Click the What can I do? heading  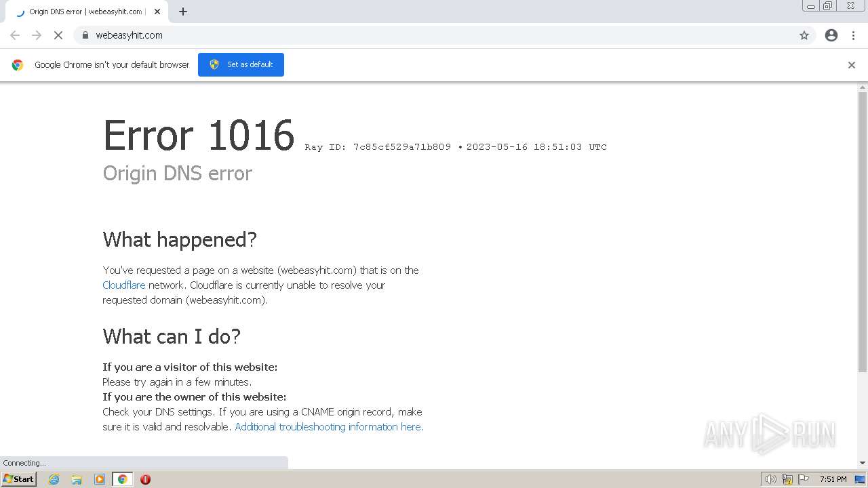pyautogui.click(x=172, y=336)
